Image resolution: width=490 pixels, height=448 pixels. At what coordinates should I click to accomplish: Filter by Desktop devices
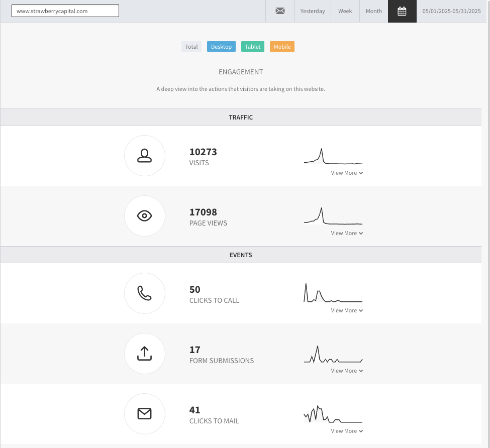pos(221,47)
